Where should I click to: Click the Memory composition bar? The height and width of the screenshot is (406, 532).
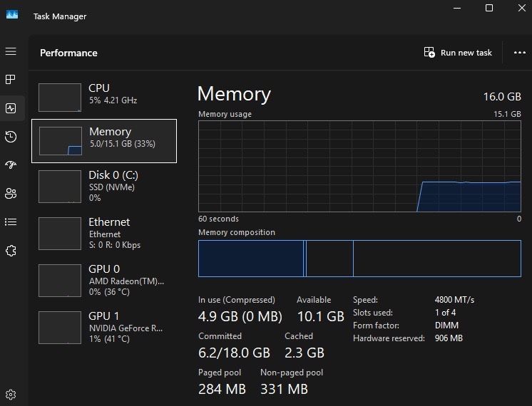[x=359, y=258]
